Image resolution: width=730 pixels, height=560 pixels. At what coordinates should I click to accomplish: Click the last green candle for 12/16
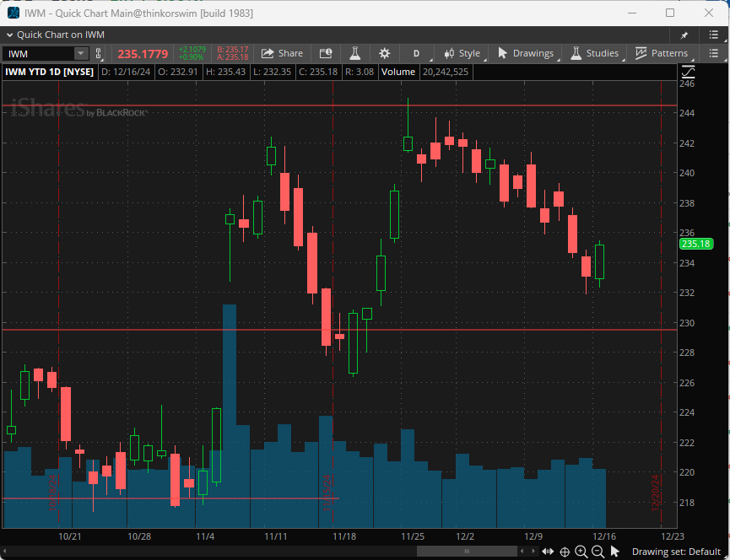tap(600, 261)
